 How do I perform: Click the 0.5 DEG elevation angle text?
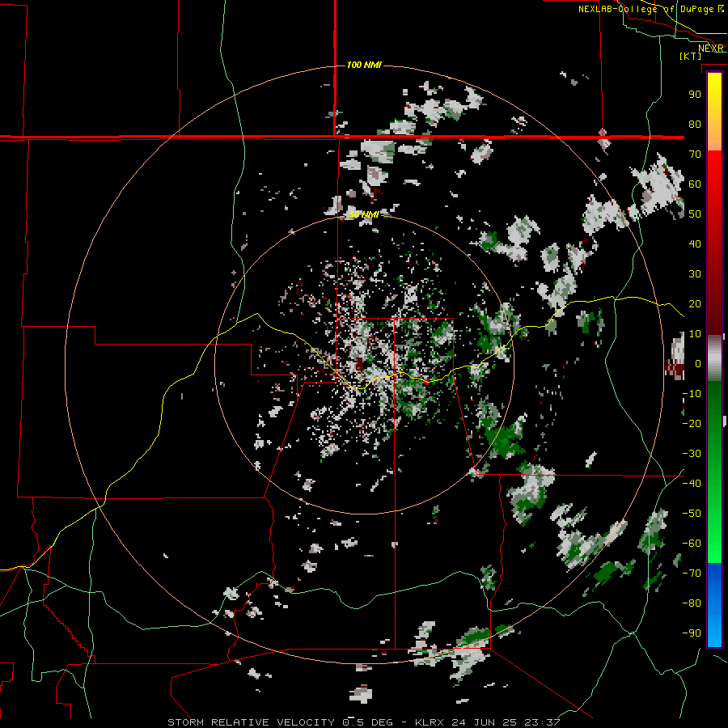click(368, 722)
